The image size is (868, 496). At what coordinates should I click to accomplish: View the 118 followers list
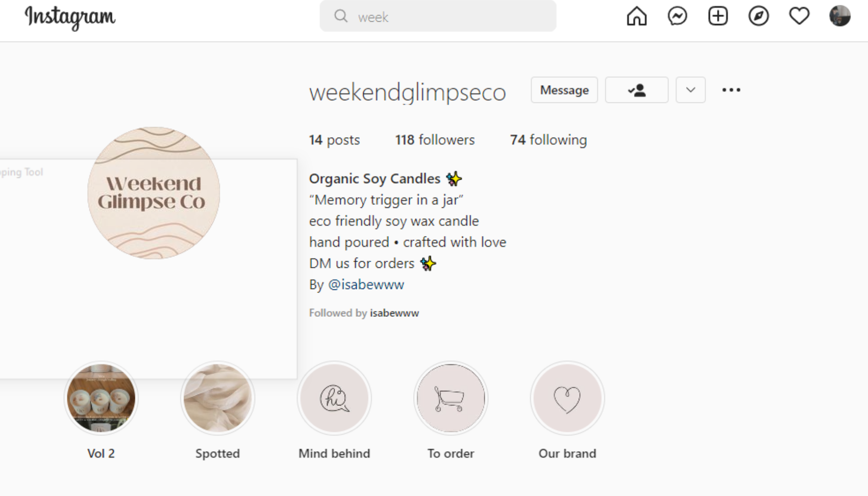click(434, 140)
